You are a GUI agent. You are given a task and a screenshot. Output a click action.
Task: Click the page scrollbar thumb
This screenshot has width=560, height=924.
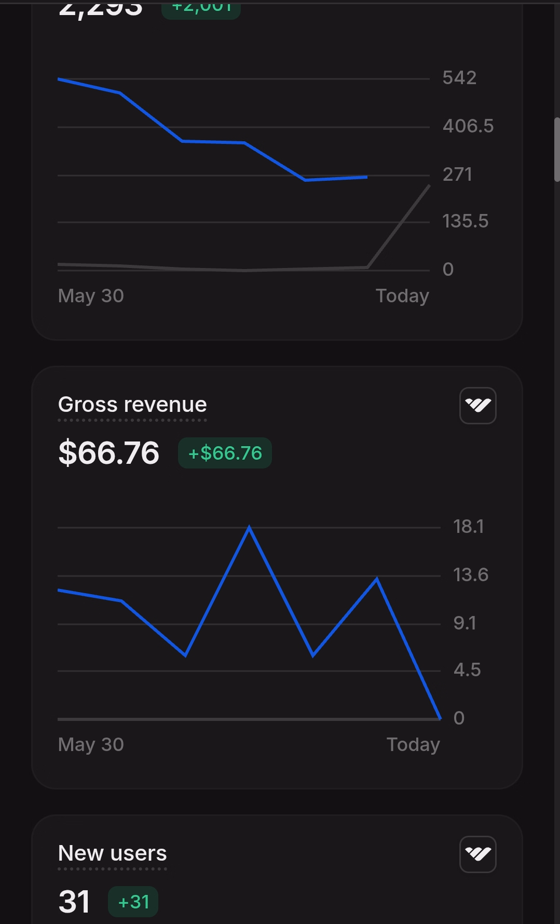tap(557, 150)
